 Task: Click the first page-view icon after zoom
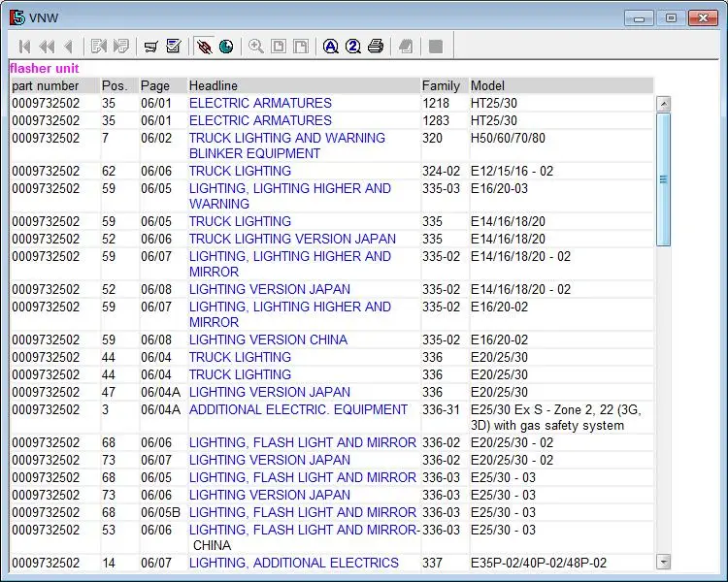click(279, 47)
